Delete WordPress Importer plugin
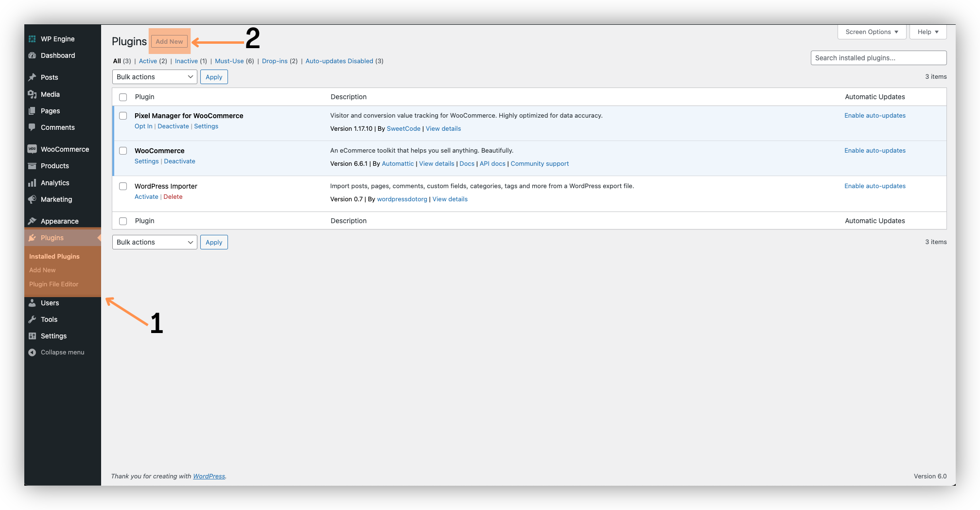This screenshot has width=980, height=510. (x=173, y=196)
